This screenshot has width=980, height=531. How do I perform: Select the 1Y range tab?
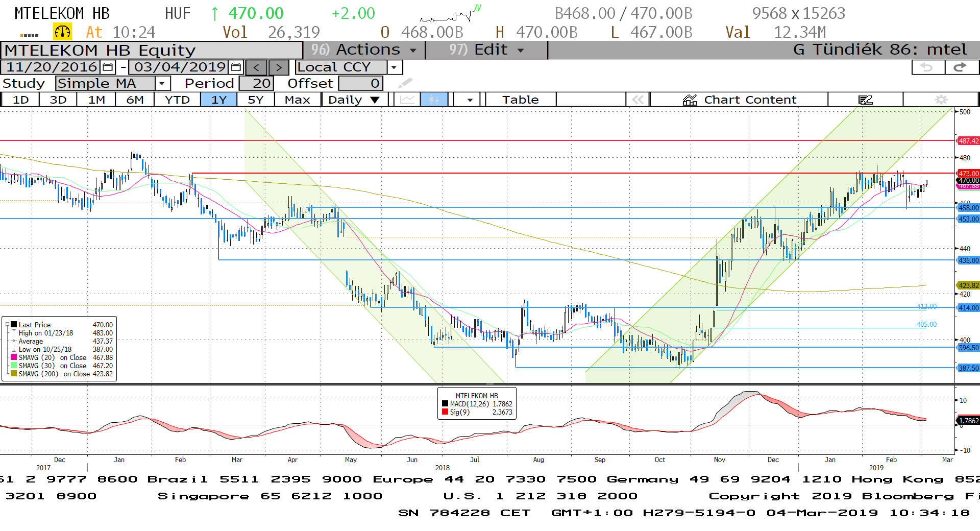pyautogui.click(x=218, y=100)
